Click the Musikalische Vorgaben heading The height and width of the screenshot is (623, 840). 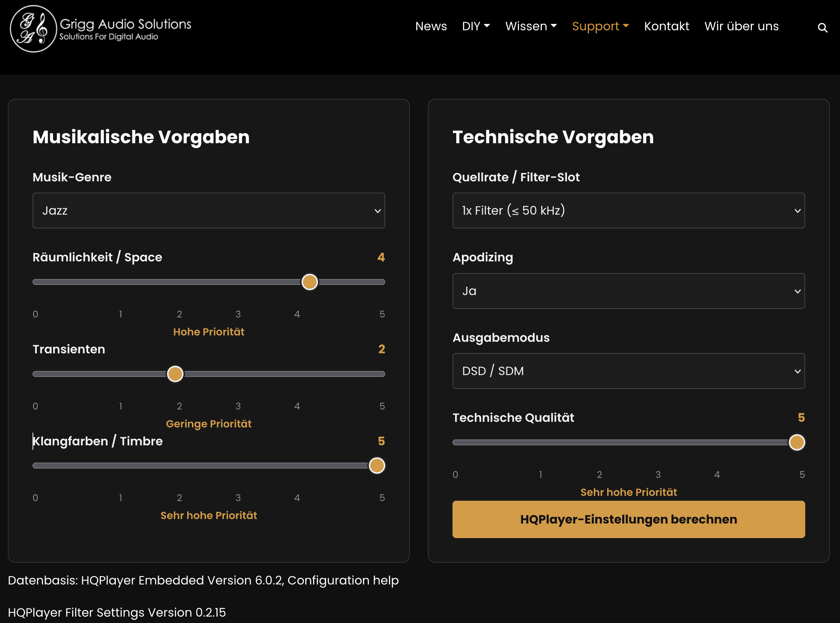click(x=141, y=137)
